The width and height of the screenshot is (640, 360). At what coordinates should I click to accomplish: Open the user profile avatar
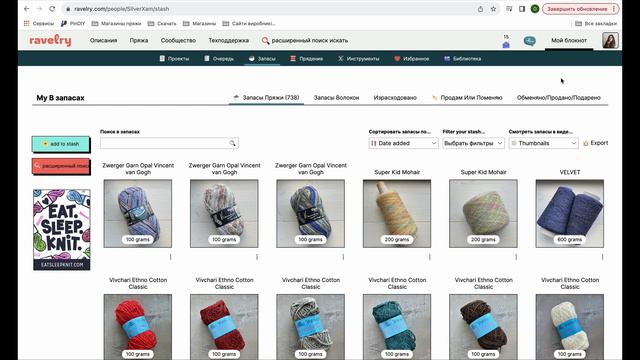click(x=610, y=40)
